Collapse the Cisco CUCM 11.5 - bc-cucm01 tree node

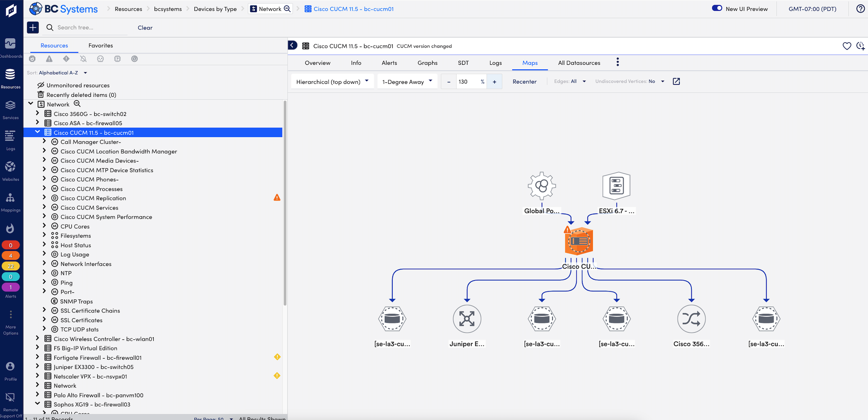coord(37,132)
